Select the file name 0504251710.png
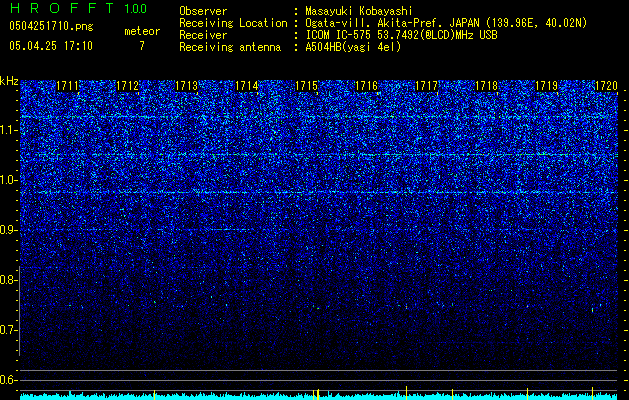This screenshot has height=400, width=629. pos(51,26)
